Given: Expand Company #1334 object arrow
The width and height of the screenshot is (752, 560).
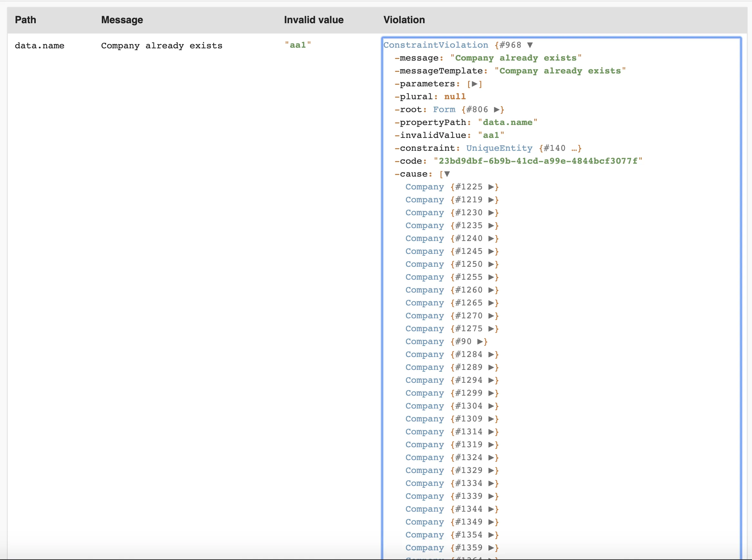Looking at the screenshot, I should pyautogui.click(x=491, y=483).
